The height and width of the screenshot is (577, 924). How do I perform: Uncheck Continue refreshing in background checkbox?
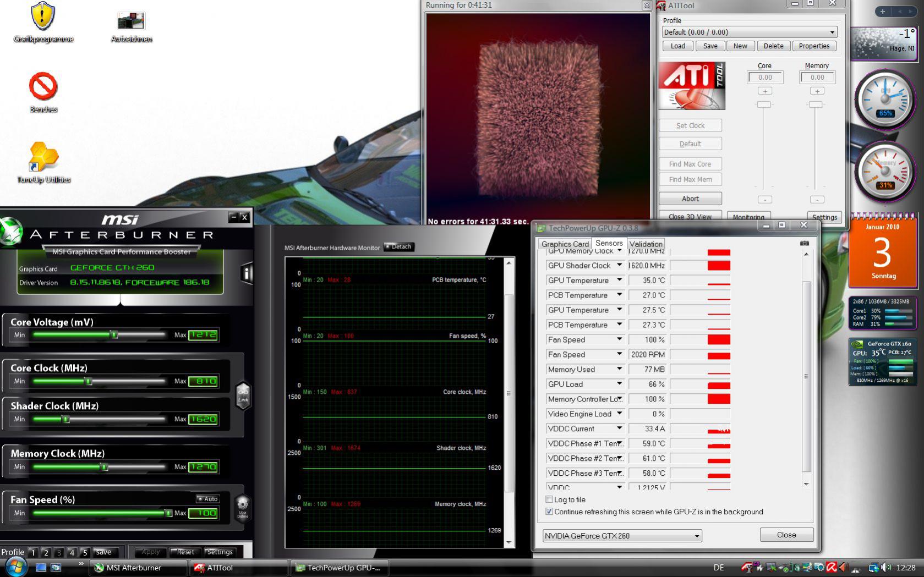pos(549,512)
